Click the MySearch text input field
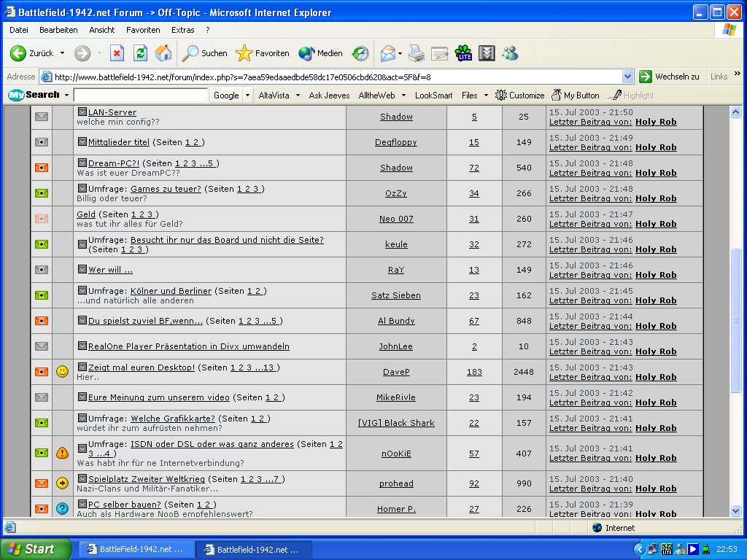This screenshot has width=747, height=560. [141, 96]
